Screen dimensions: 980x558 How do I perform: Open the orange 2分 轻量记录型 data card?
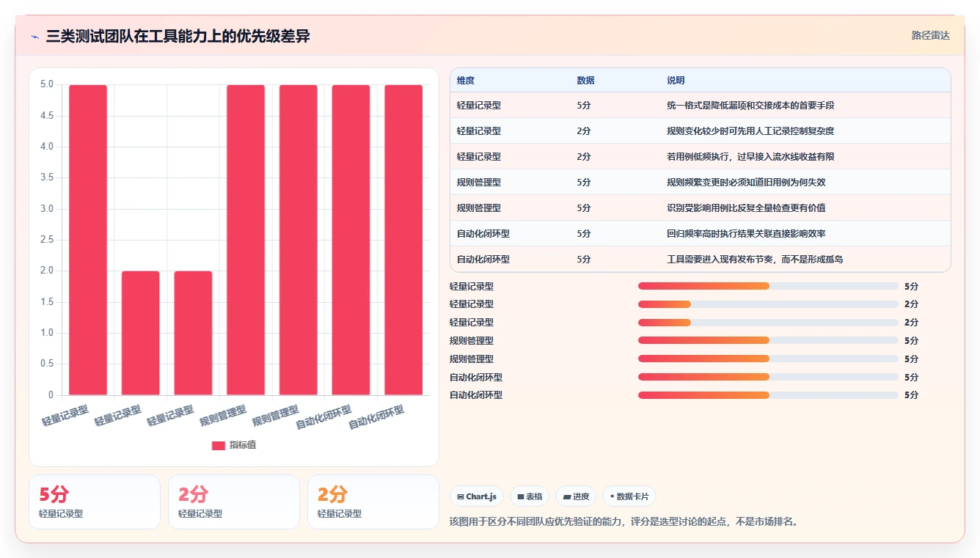[x=373, y=502]
